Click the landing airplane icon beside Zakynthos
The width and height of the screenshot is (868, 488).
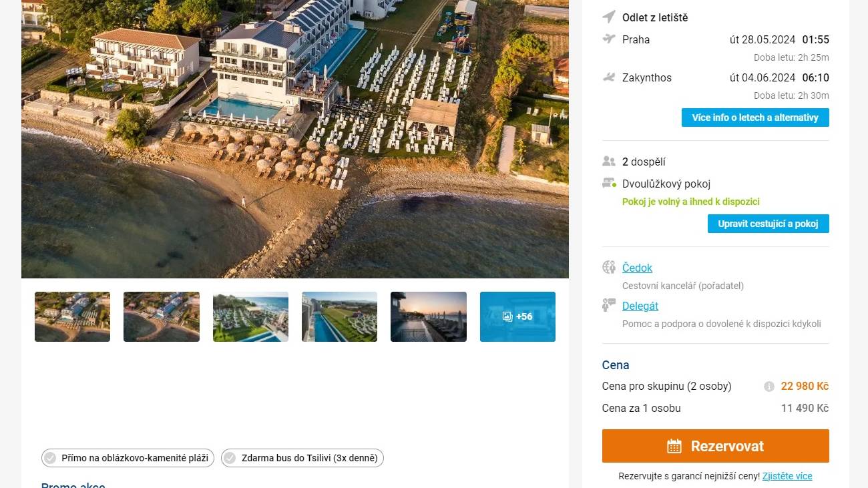click(608, 77)
